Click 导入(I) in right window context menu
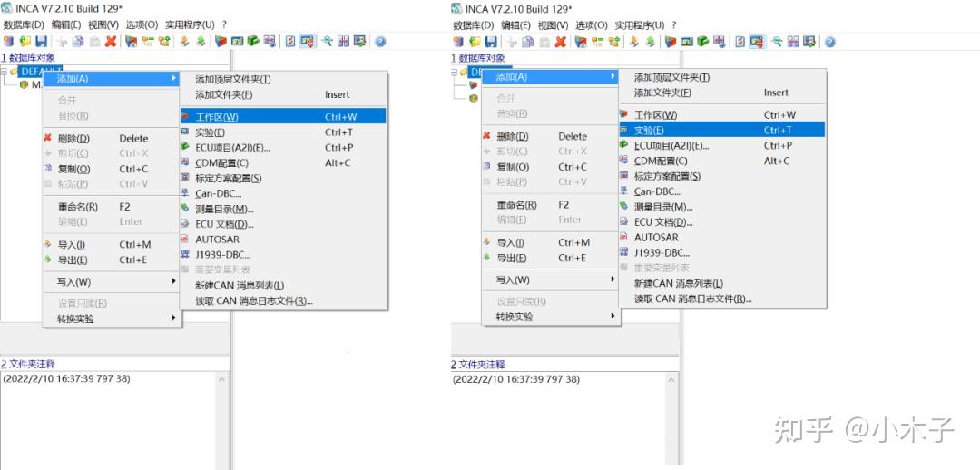 tap(552, 242)
